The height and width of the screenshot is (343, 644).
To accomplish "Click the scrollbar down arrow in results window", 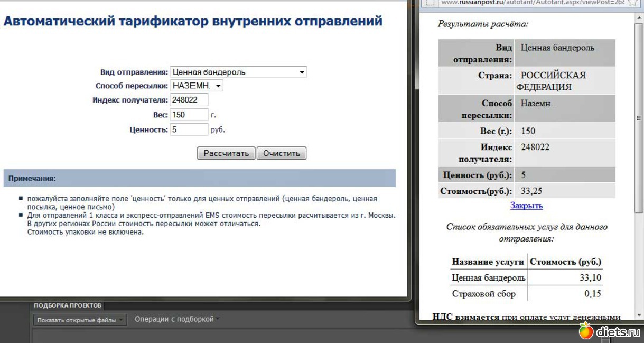I will 639,316.
